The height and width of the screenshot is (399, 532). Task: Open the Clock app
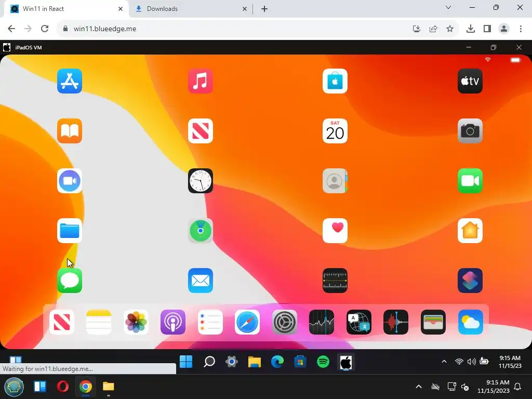[201, 181]
